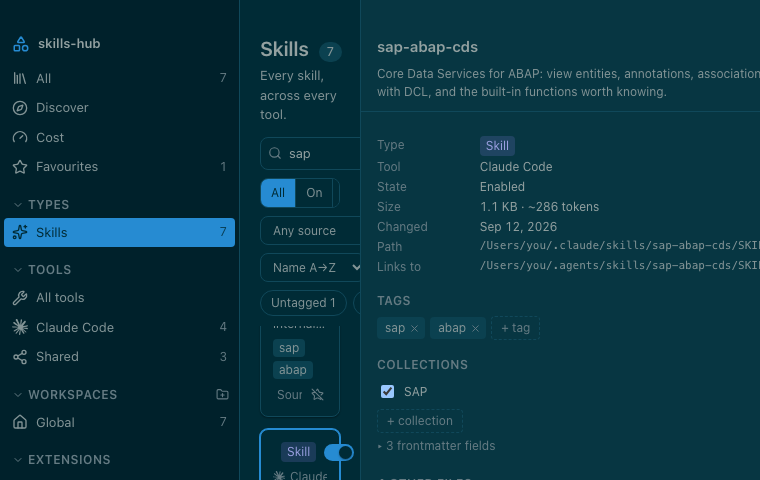Image resolution: width=760 pixels, height=480 pixels.
Task: Click the Sep 12, 2026 changed date
Action: click(x=518, y=227)
